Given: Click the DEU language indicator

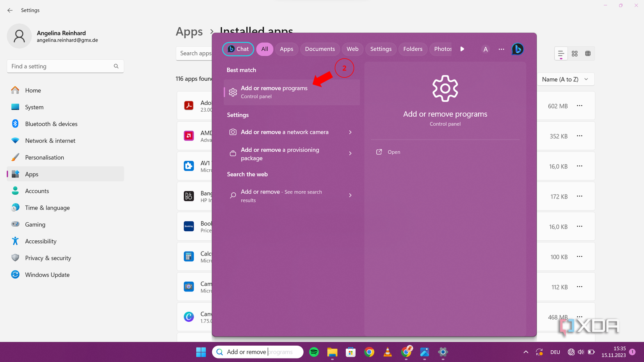Looking at the screenshot, I should [x=555, y=352].
